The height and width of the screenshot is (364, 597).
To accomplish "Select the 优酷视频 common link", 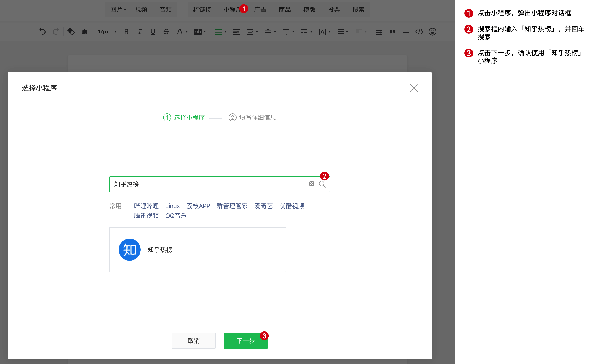I will [292, 206].
